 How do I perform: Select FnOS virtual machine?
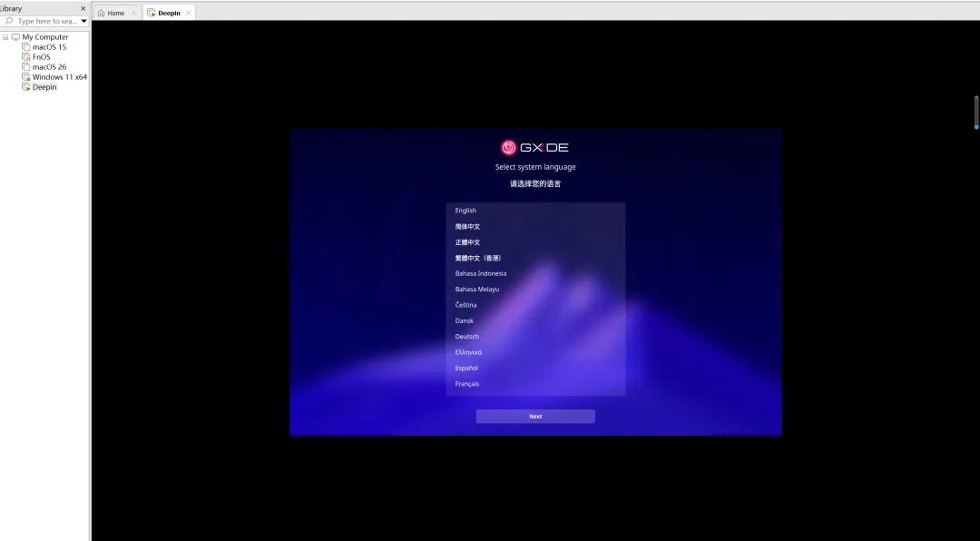tap(41, 57)
